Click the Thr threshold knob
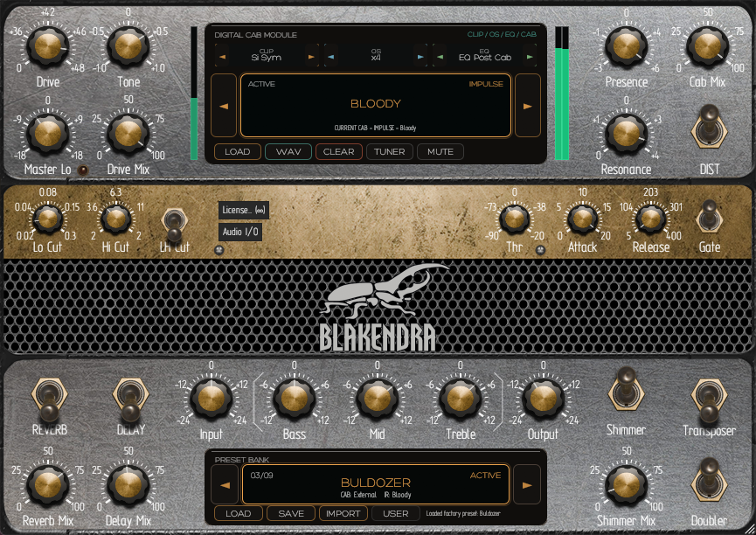 tap(515, 219)
